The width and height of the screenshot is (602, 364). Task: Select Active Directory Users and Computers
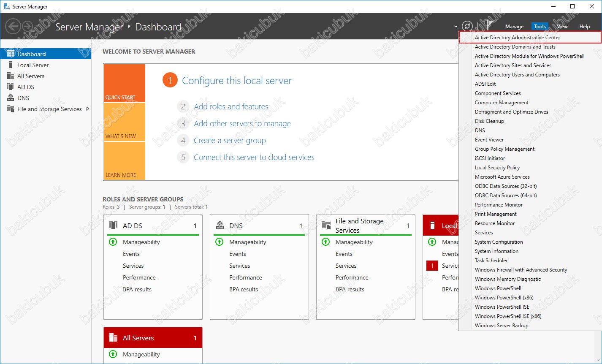(517, 75)
